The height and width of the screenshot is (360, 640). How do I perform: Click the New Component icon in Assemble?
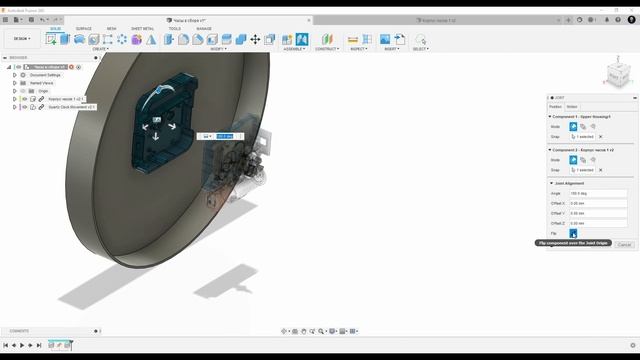pos(287,39)
